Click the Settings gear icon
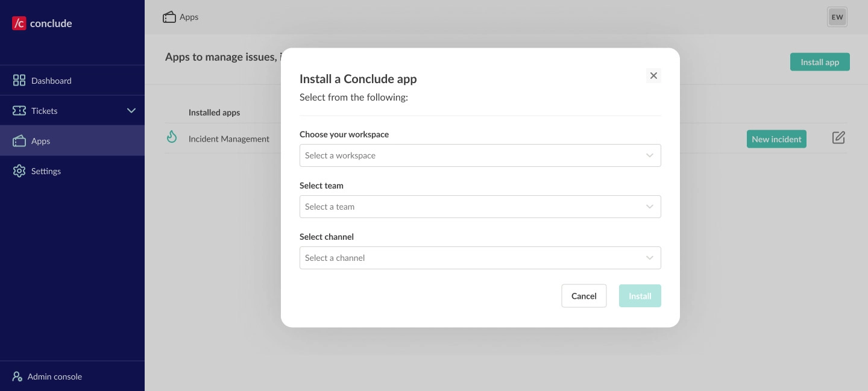868x391 pixels. pyautogui.click(x=19, y=171)
